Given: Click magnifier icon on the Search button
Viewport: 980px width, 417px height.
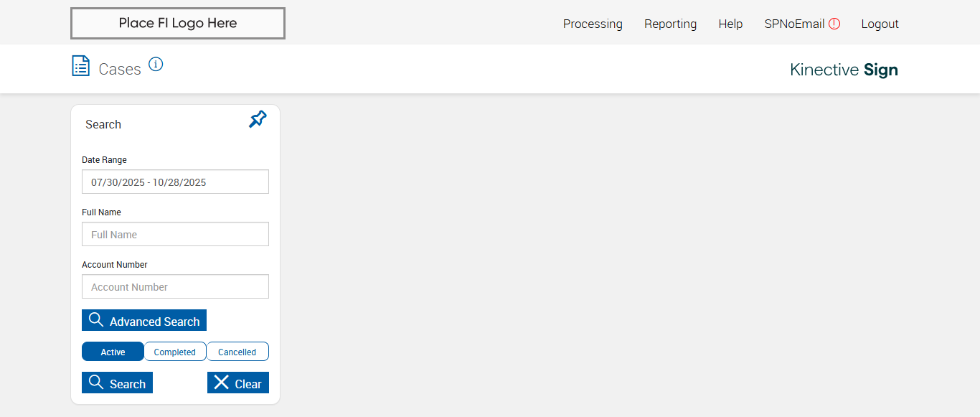Looking at the screenshot, I should [96, 383].
